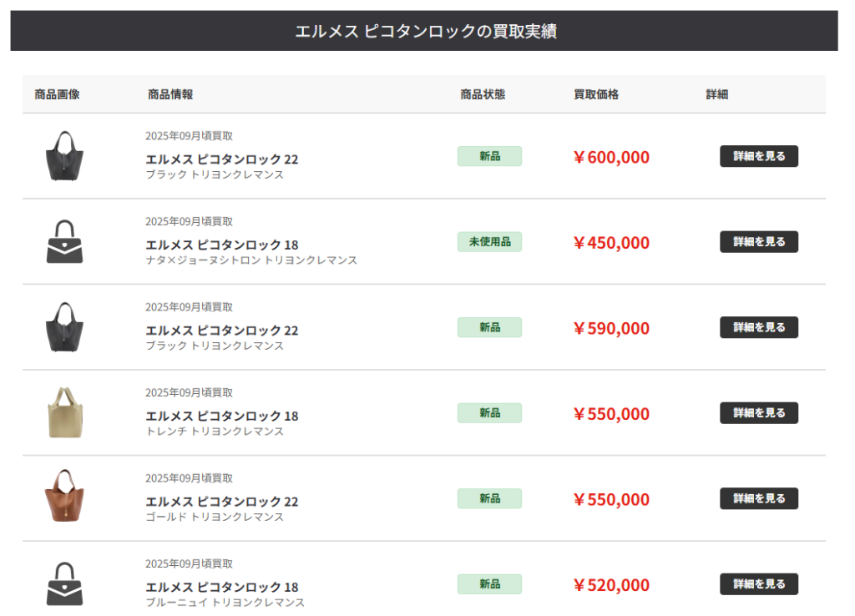Click the 新品 badge in the ¥600,000 row

pos(489,156)
